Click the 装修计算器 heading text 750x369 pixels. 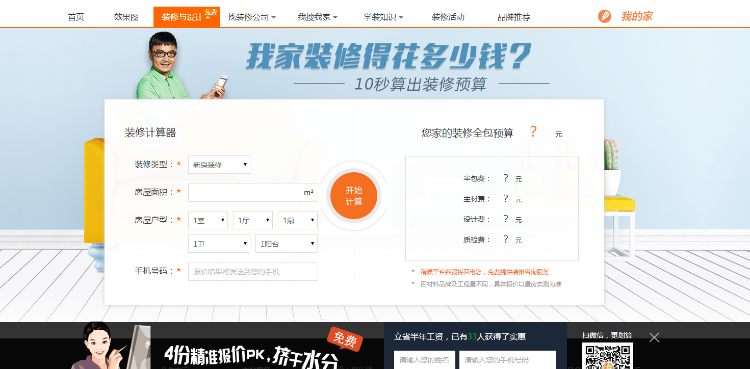point(150,133)
